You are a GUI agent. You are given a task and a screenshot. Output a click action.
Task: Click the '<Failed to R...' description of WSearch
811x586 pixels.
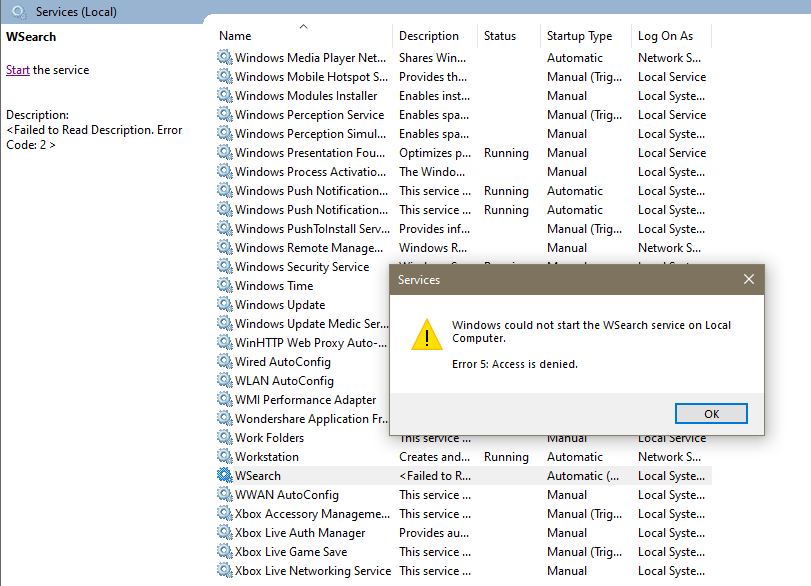tap(434, 476)
